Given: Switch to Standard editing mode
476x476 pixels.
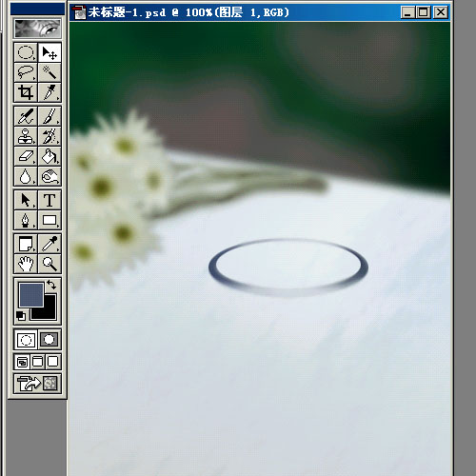Looking at the screenshot, I should click(x=26, y=340).
